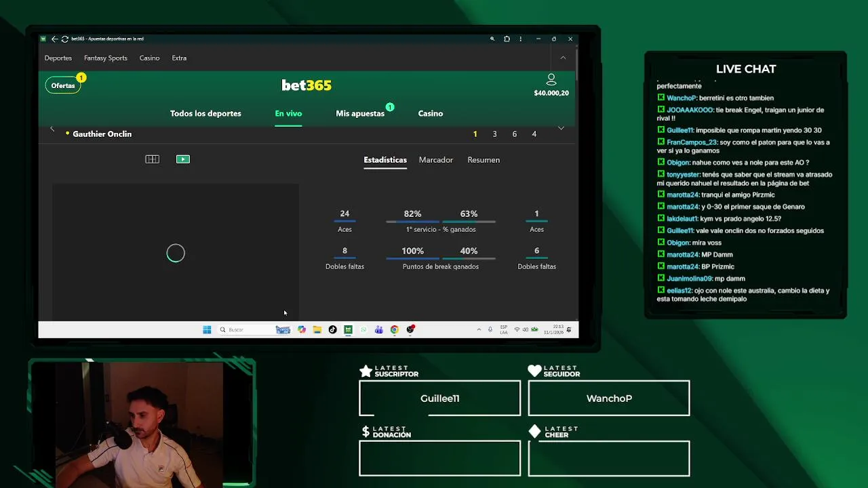Open the Copilot taskbar icon
Image resolution: width=868 pixels, height=488 pixels.
coord(302,329)
